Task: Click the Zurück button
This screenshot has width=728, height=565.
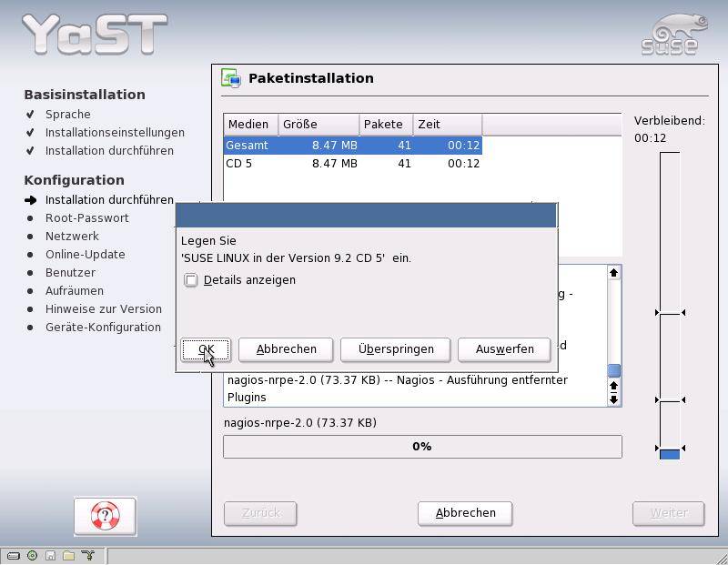Action: coord(260,513)
